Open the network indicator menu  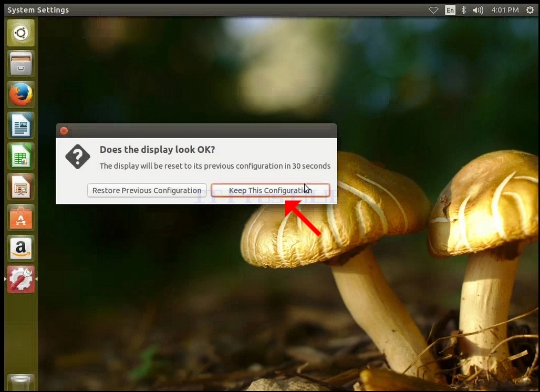(x=433, y=10)
